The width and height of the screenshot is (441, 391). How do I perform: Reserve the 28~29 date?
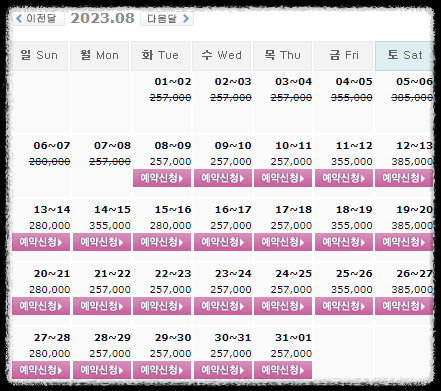coord(102,370)
